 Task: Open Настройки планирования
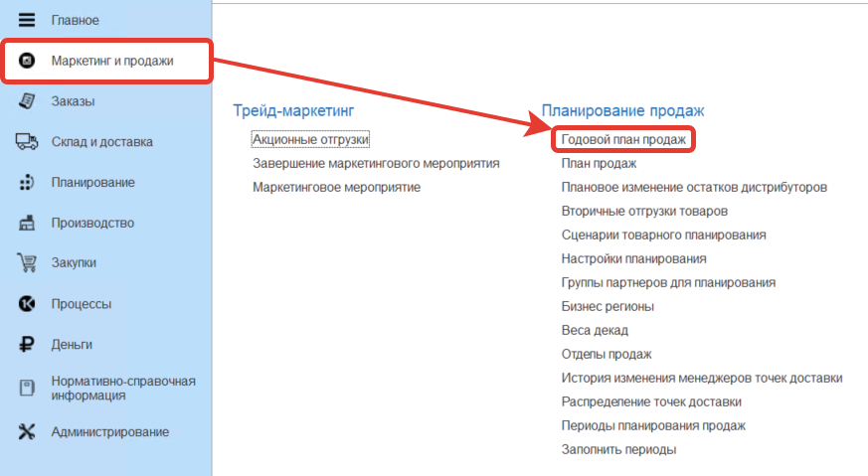coord(633,258)
